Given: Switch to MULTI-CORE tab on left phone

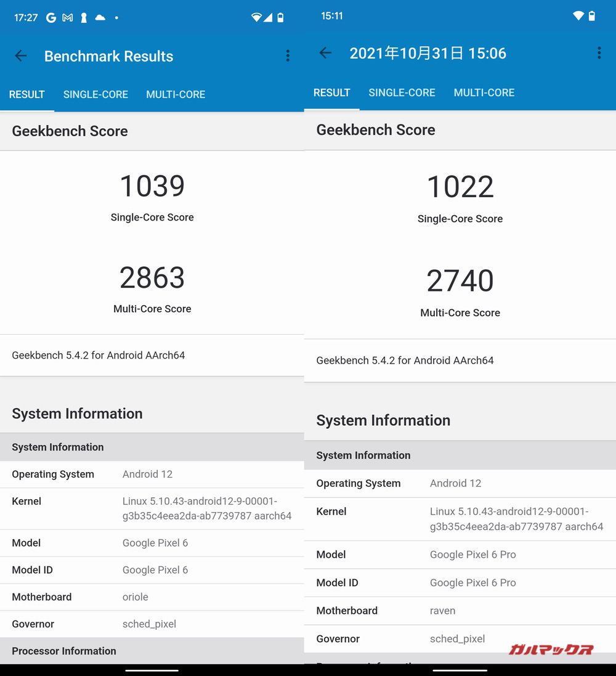Looking at the screenshot, I should click(176, 94).
